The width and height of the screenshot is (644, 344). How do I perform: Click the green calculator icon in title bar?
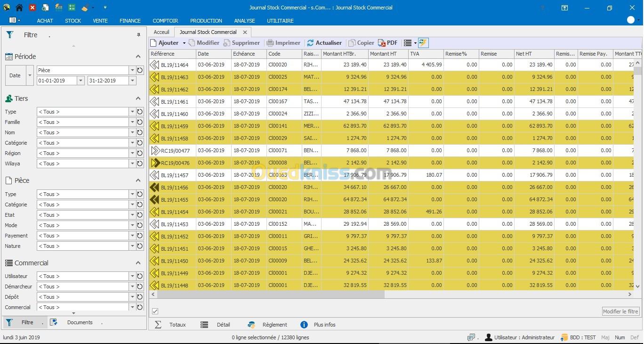(x=72, y=8)
